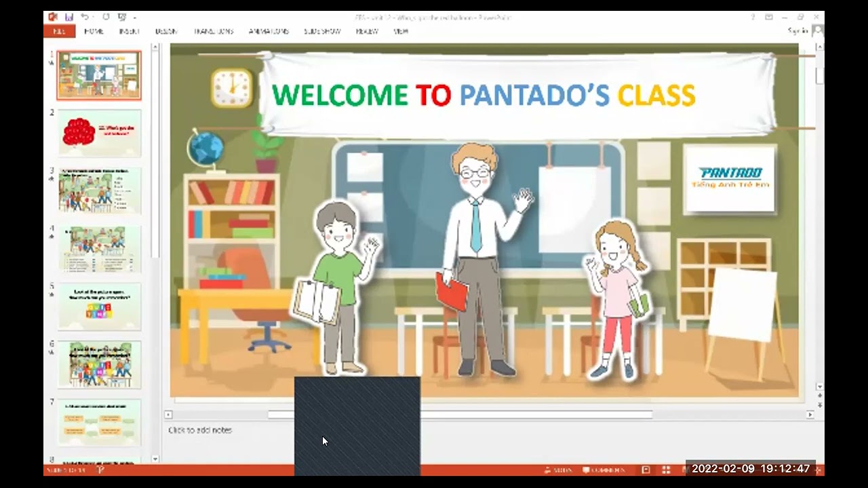
Task: Open the ANIMATIONS ribbon tab
Action: click(x=269, y=31)
